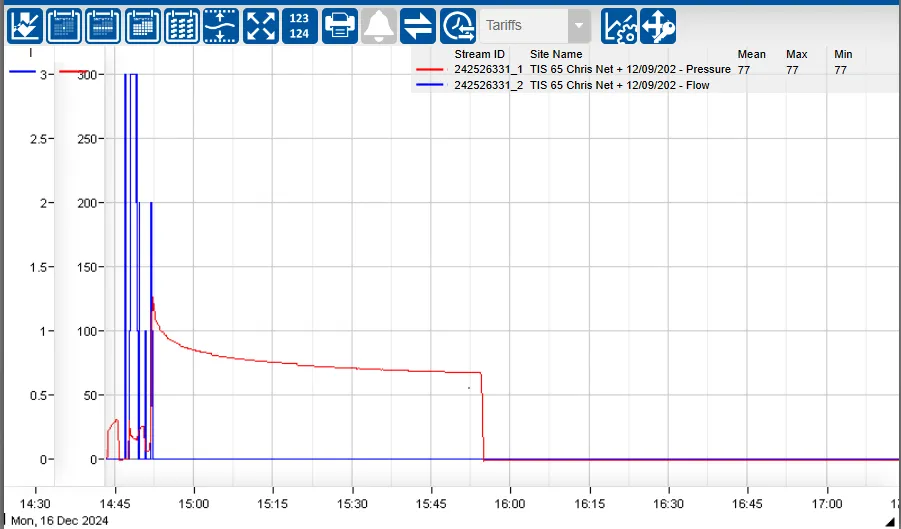Screen dimensions: 901x529
Task: Click the Mean value 77 for the Pressure stream
Action: coord(744,70)
